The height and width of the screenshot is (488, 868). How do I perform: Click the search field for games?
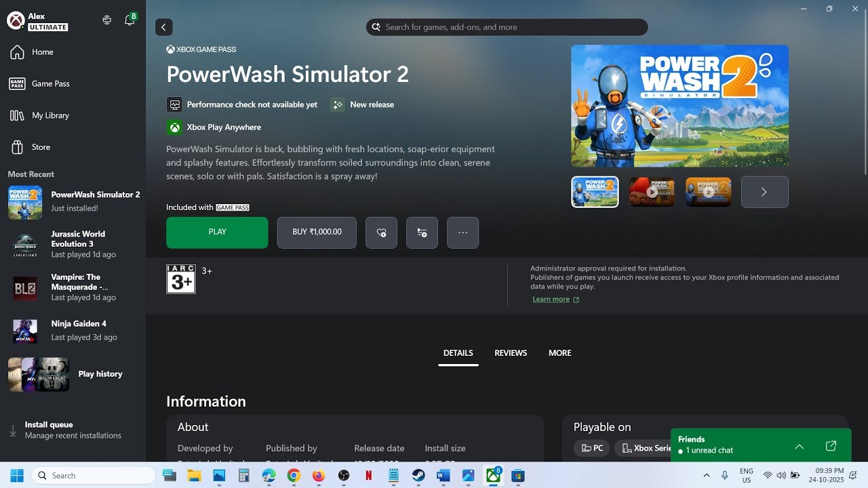click(x=507, y=27)
